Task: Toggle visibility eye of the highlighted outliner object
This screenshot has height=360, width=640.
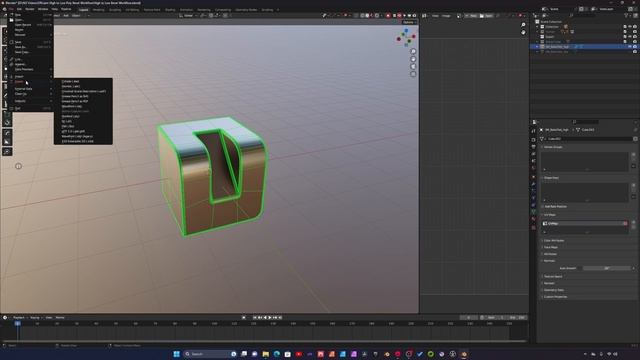Action: click(x=630, y=47)
